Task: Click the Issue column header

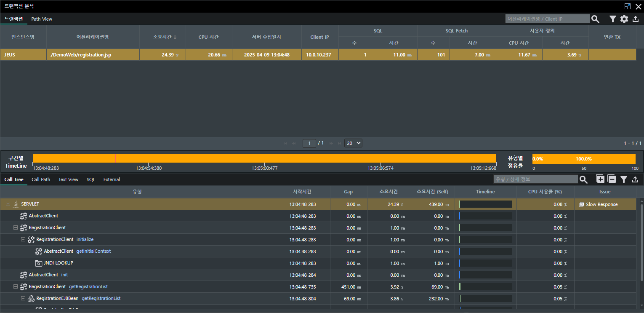Action: [605, 192]
